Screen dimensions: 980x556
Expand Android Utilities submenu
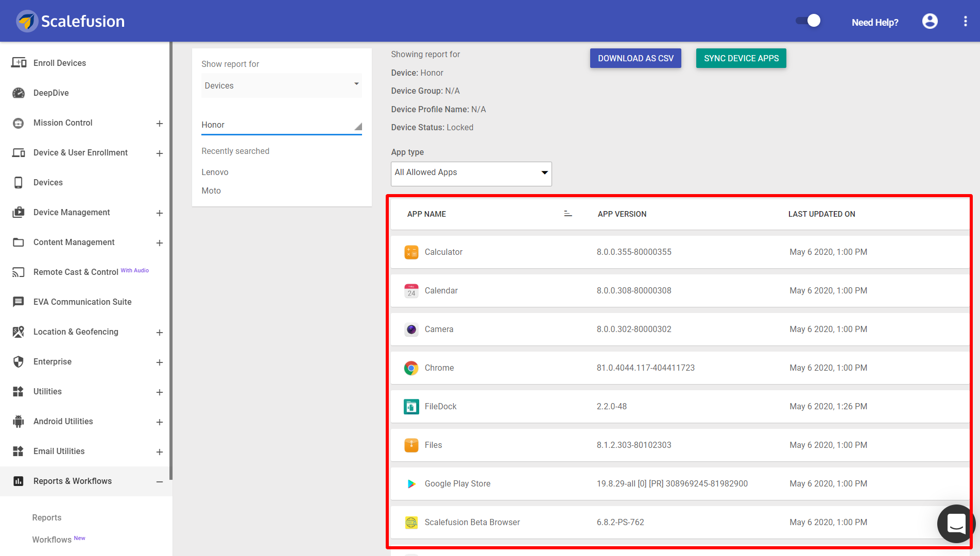(x=160, y=422)
